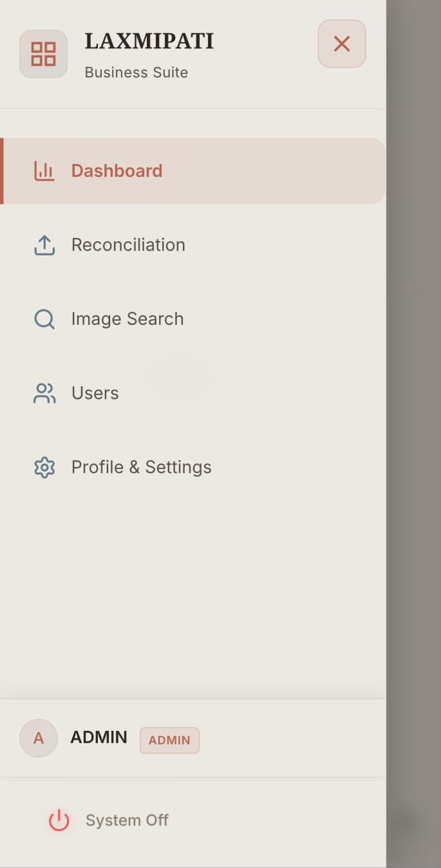Image resolution: width=441 pixels, height=868 pixels.
Task: Click the LAXMIPATI grid logo icon
Action: pyautogui.click(x=43, y=54)
